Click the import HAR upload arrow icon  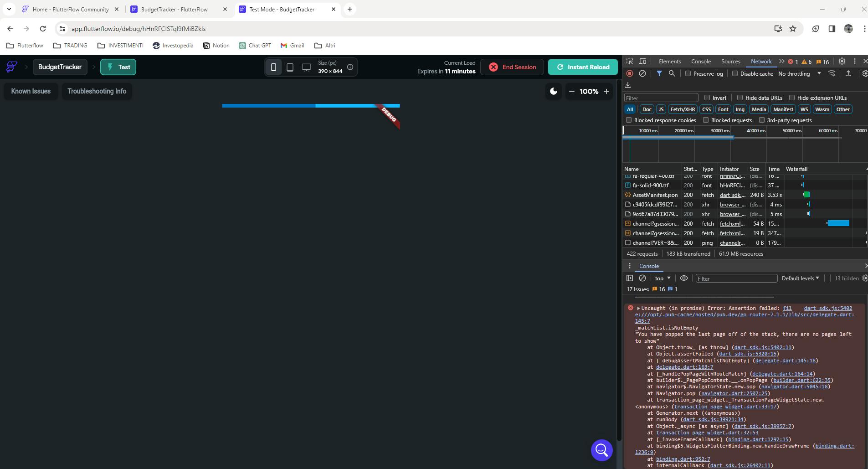(848, 73)
